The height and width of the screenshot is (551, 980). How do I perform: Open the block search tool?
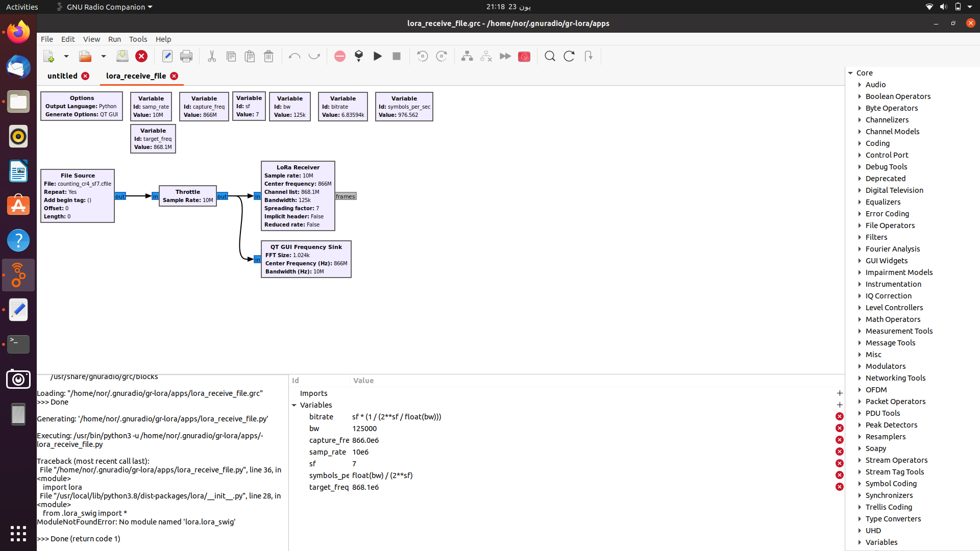pyautogui.click(x=550, y=56)
